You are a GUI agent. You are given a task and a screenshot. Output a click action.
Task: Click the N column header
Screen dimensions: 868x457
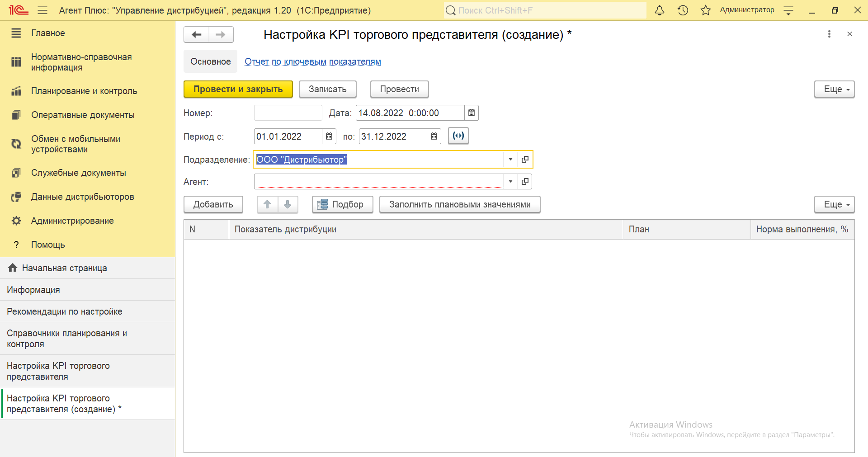(206, 229)
